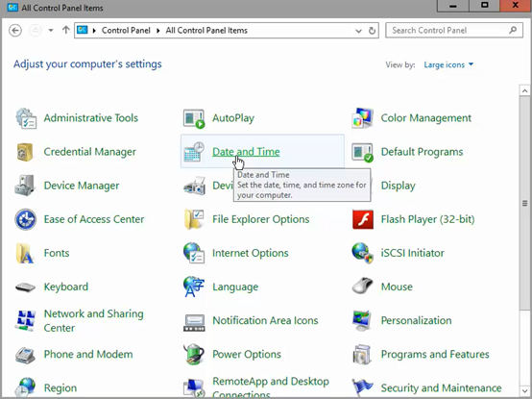Open the Keyboard icon
Viewport: 532px width, 399px height.
coord(25,287)
